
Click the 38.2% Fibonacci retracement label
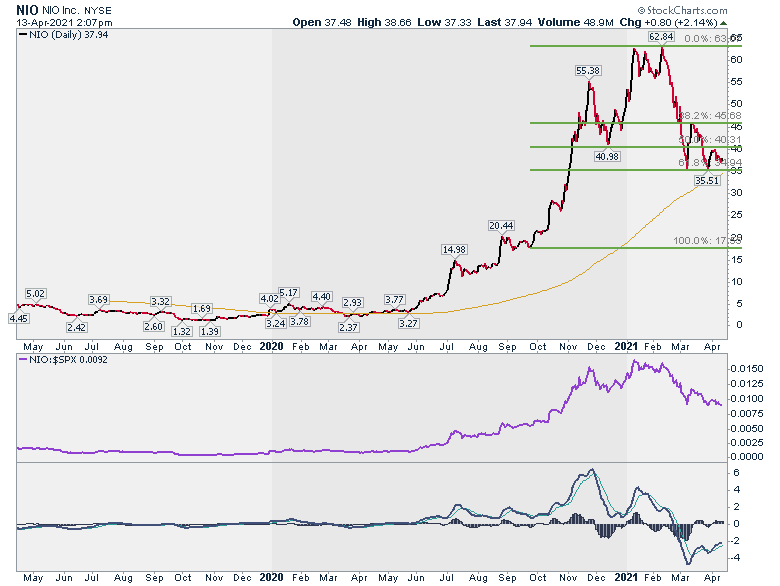(x=710, y=115)
